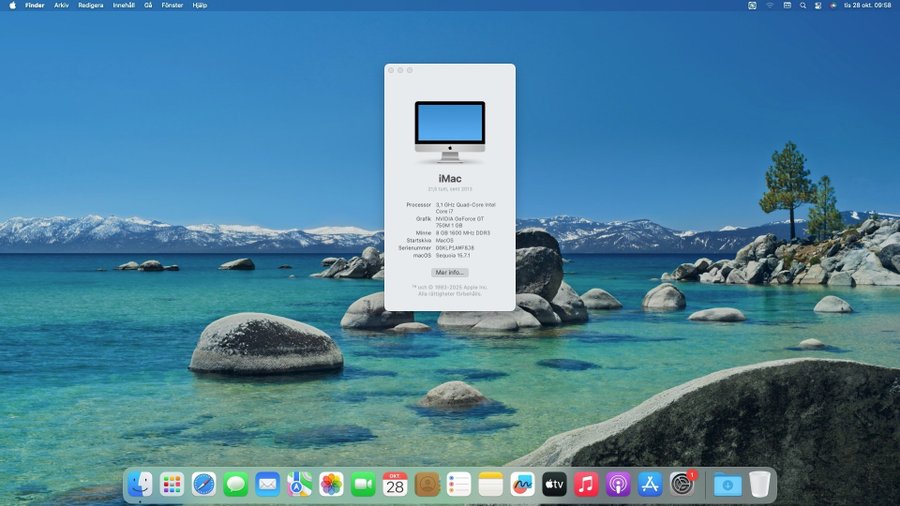Click the Spotlight search icon
Screen dimensions: 900x506
coord(802,5)
